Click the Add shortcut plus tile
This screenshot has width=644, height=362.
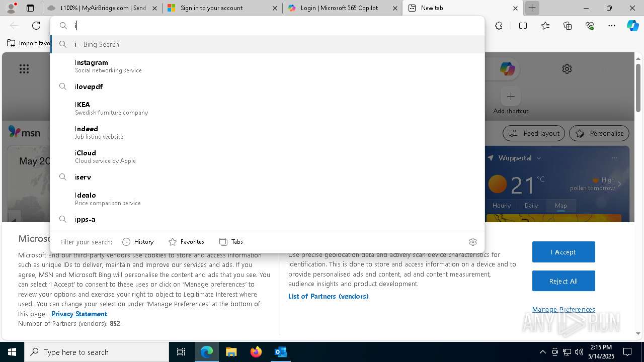pyautogui.click(x=511, y=96)
